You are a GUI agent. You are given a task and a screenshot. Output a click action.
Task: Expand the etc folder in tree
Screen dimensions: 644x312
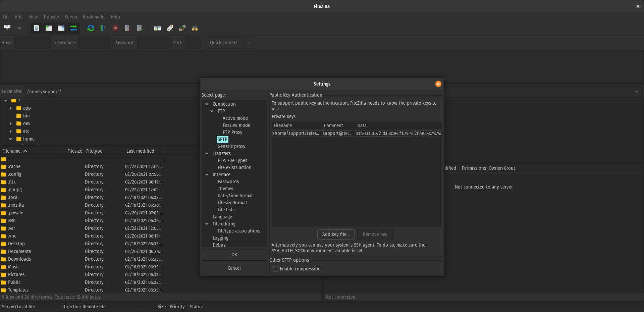[x=11, y=131]
